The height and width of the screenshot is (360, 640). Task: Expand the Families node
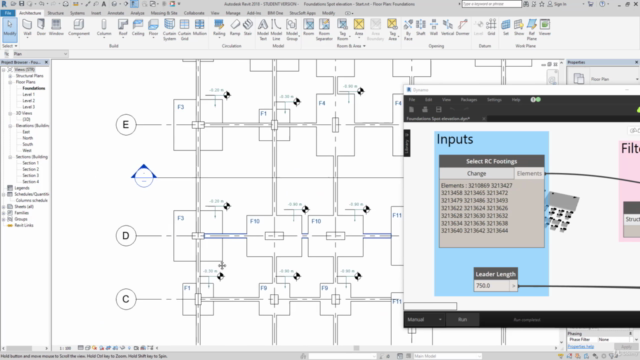point(4,213)
